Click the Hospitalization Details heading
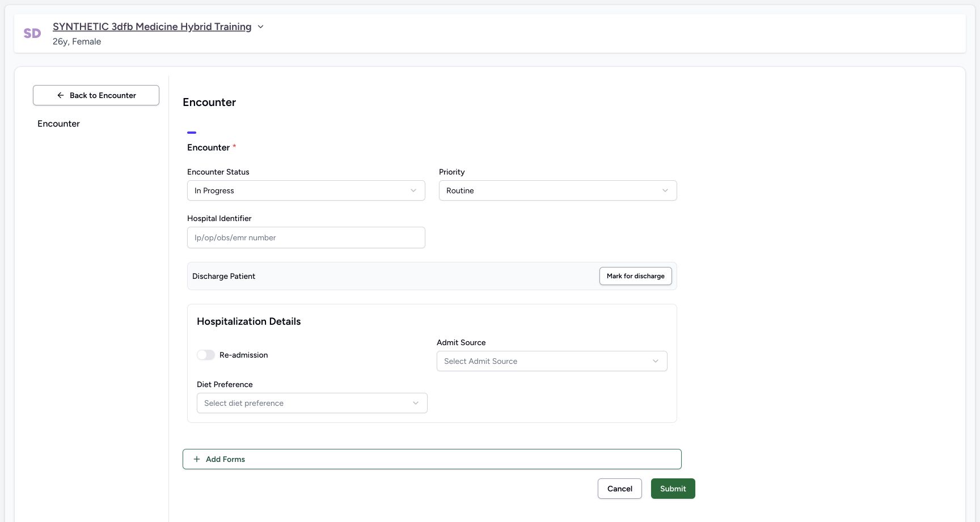This screenshot has height=522, width=980. pos(249,321)
